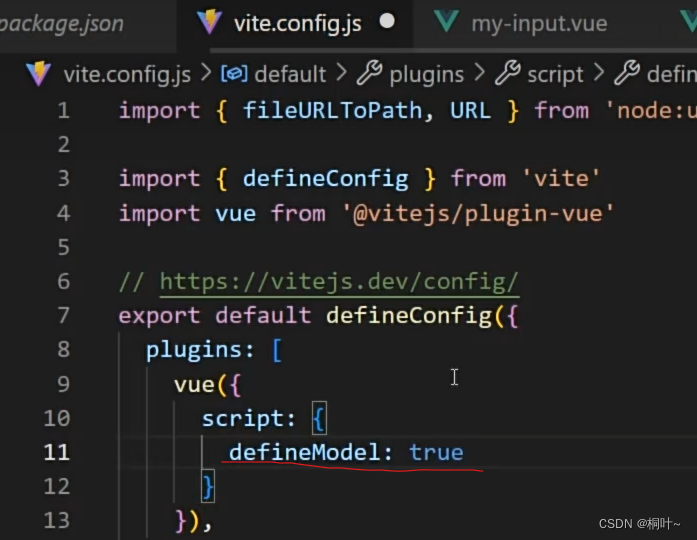The width and height of the screenshot is (697, 540).
Task: Open the my-input.vue tab
Action: [539, 23]
